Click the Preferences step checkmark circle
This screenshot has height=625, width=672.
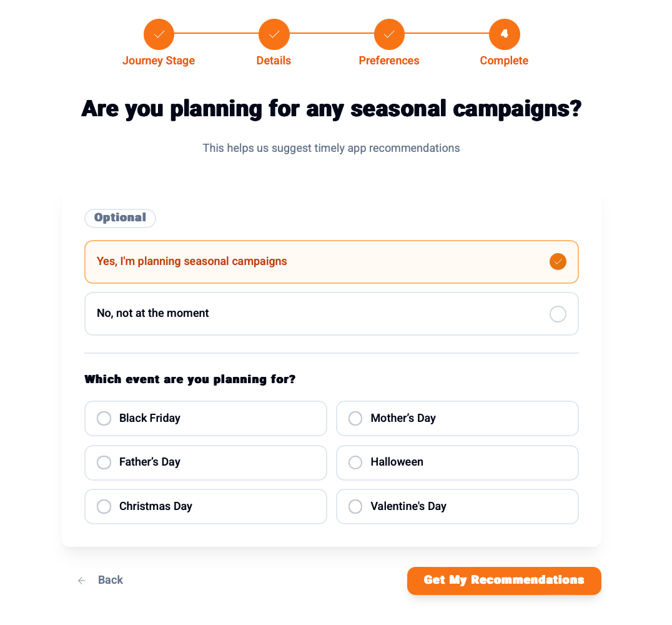click(389, 34)
